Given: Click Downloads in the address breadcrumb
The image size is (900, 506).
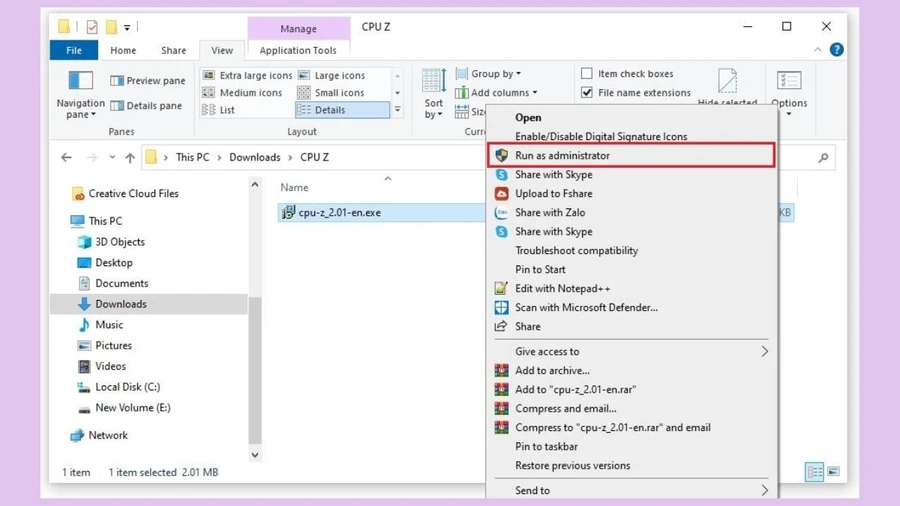Looking at the screenshot, I should coord(255,157).
